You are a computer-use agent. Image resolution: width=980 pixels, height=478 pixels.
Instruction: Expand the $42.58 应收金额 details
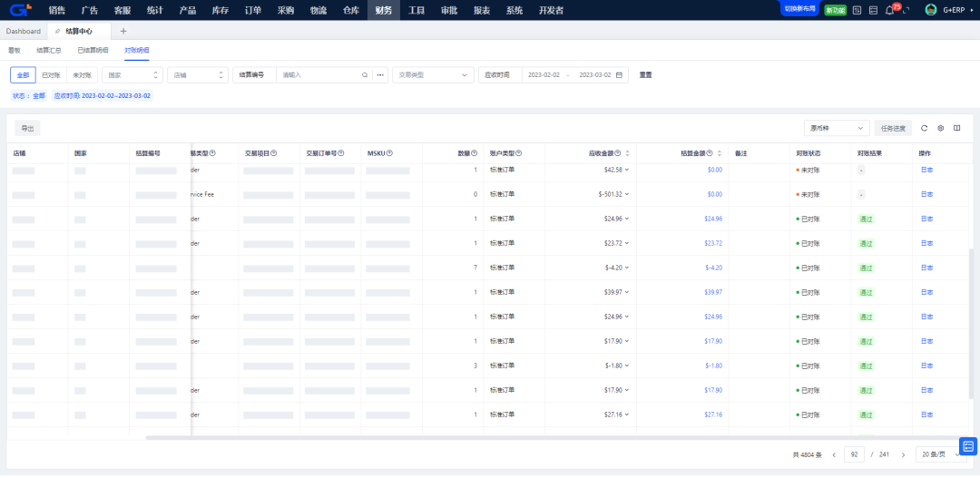[626, 170]
